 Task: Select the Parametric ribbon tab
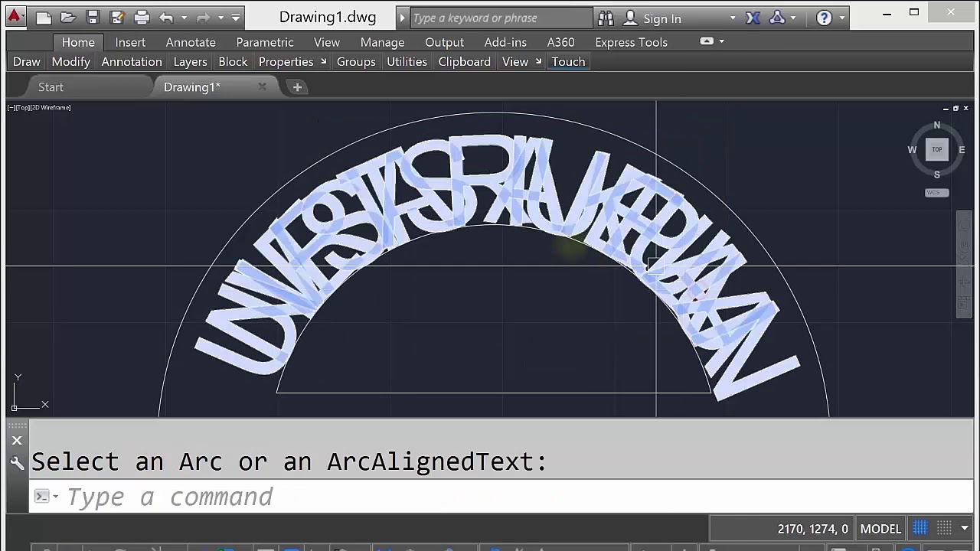coord(265,42)
